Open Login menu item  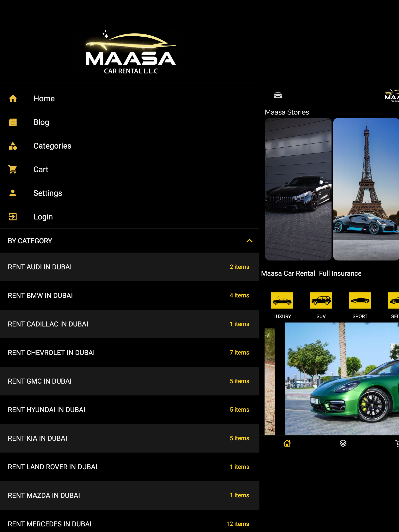130,217
